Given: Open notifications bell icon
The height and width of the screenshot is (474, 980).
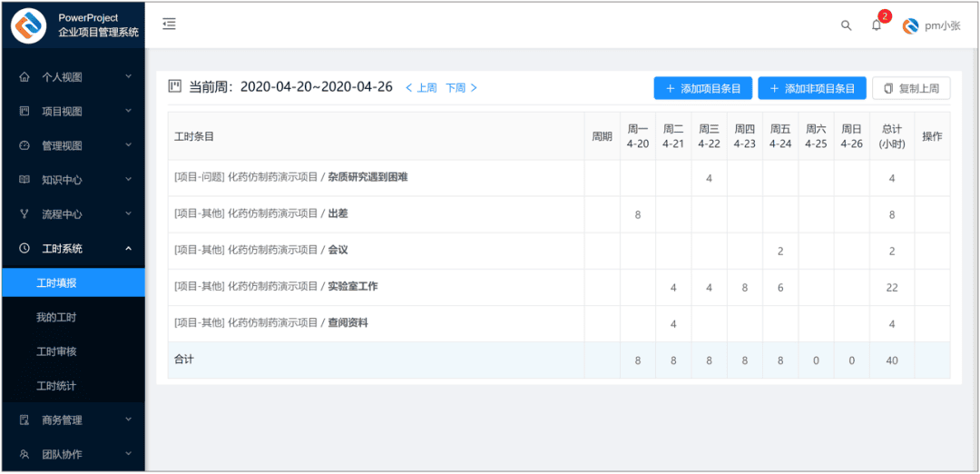Looking at the screenshot, I should tap(877, 25).
